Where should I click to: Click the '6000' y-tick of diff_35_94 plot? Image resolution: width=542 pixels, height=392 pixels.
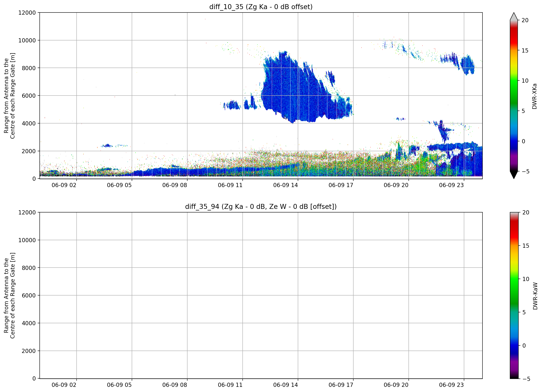pyautogui.click(x=29, y=295)
